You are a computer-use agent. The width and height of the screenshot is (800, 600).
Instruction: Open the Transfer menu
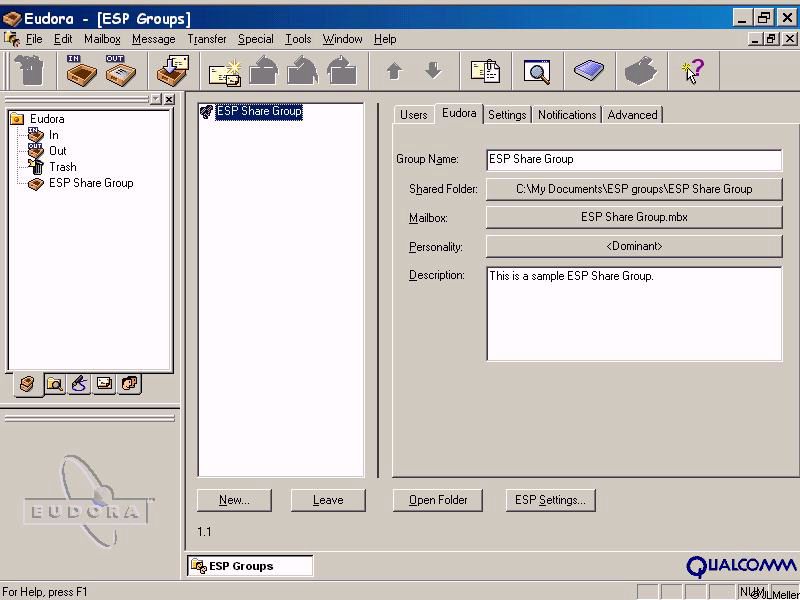(207, 39)
